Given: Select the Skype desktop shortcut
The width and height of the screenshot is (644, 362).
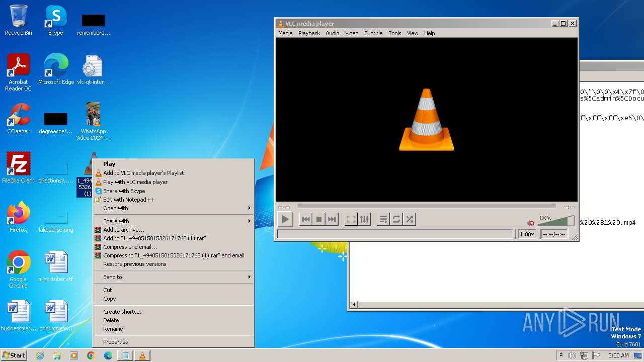Looking at the screenshot, I should (x=55, y=20).
